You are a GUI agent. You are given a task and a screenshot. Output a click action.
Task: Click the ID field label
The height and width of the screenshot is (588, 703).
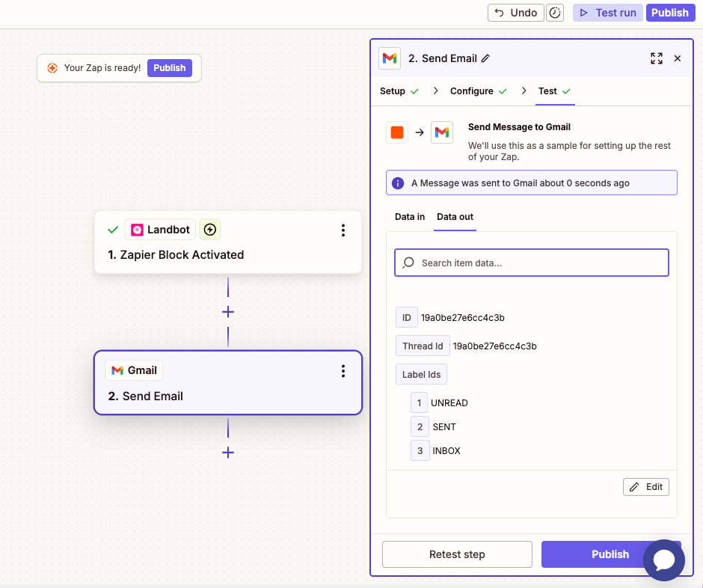coord(407,317)
